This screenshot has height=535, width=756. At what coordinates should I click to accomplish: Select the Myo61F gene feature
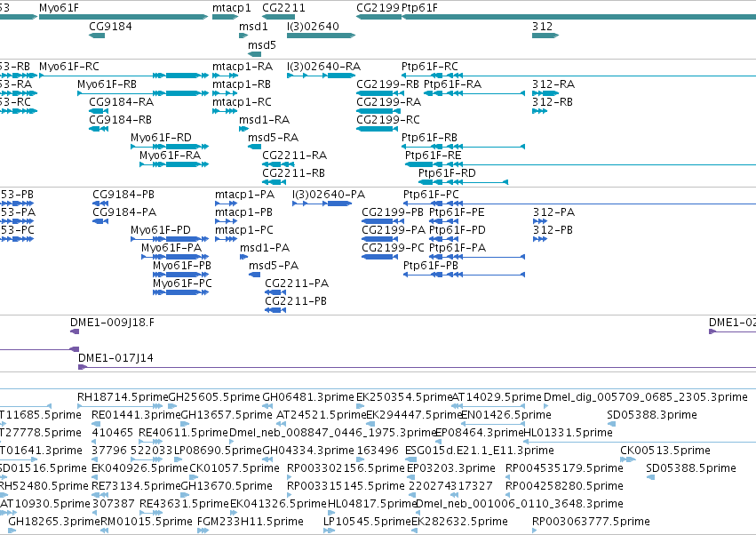123,17
